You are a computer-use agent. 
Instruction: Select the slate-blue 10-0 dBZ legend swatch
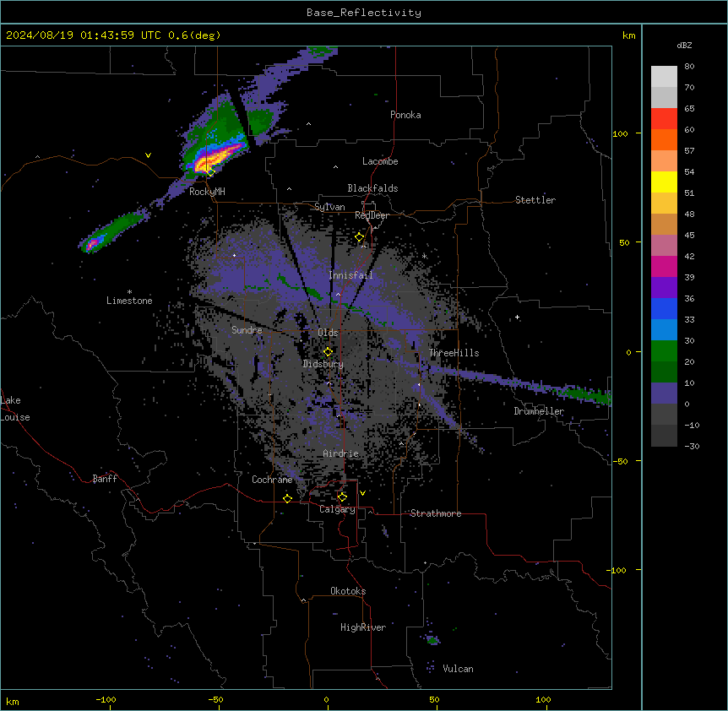[x=664, y=393]
